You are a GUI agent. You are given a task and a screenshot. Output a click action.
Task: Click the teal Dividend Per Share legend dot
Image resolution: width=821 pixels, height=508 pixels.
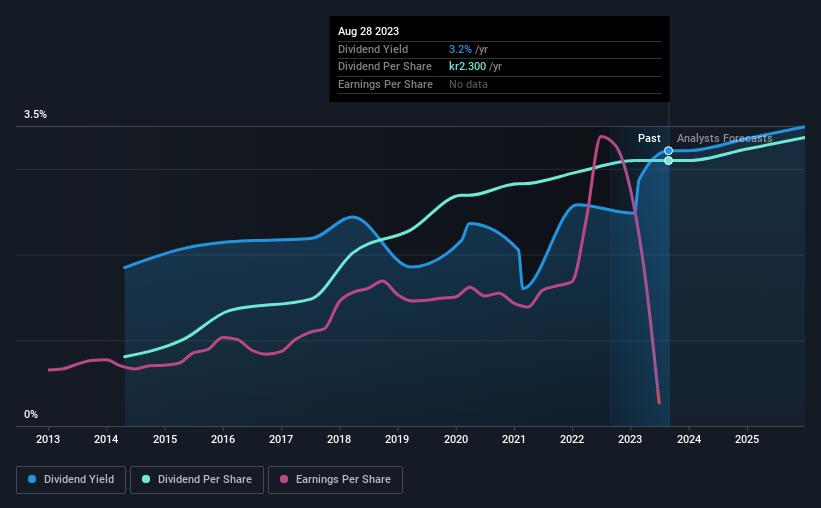click(x=146, y=480)
